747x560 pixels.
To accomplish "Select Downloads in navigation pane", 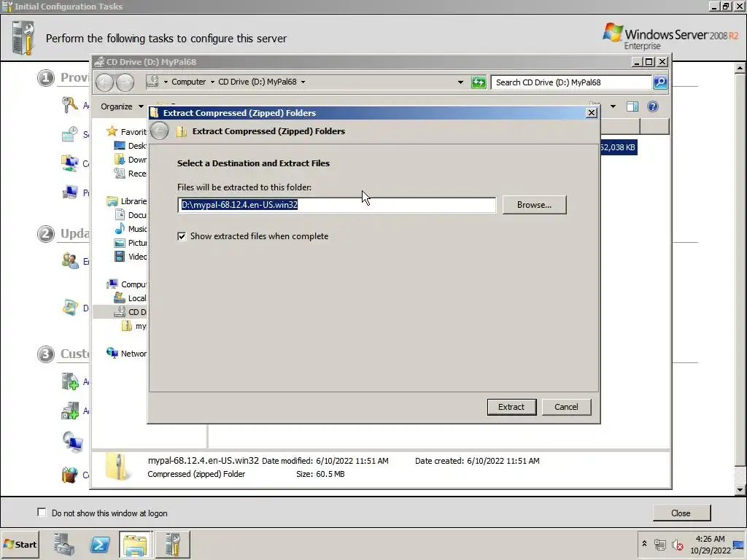I will pyautogui.click(x=131, y=160).
